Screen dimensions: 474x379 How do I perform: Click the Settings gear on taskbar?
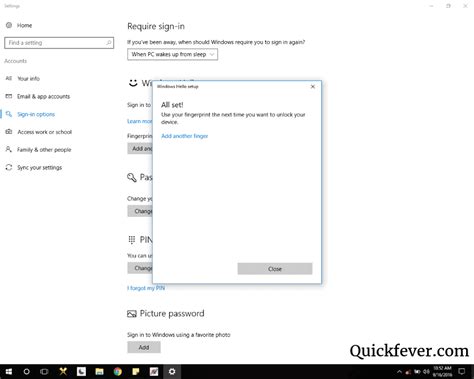click(x=172, y=371)
